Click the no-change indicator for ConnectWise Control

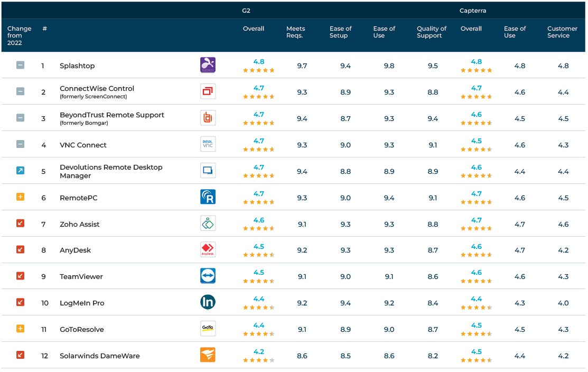tap(20, 91)
